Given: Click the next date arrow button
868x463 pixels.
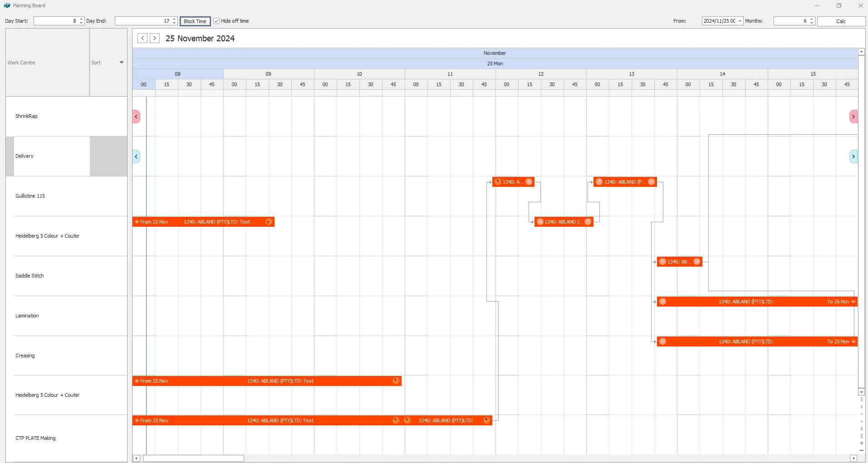Looking at the screenshot, I should click(x=155, y=39).
